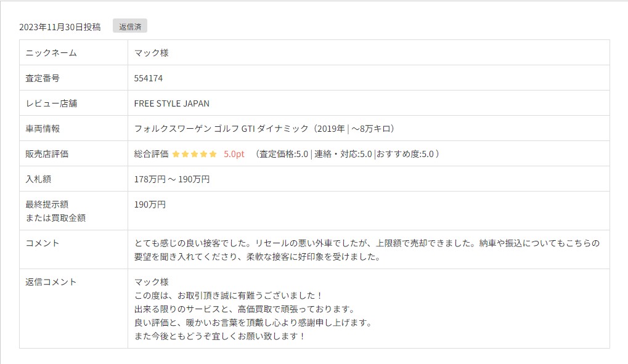628x364 pixels.
Task: Click the コメント row label
Action: (x=43, y=243)
